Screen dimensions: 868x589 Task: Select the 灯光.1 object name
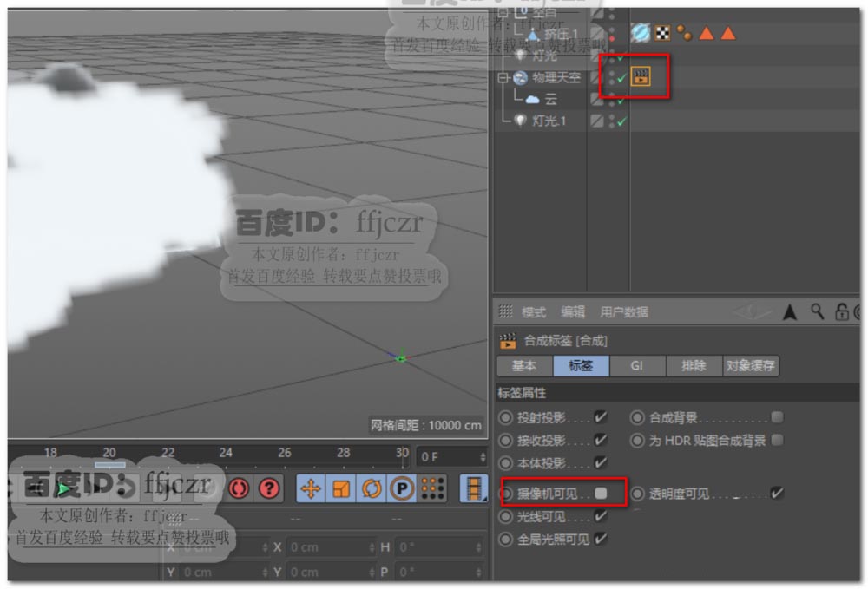[x=549, y=121]
